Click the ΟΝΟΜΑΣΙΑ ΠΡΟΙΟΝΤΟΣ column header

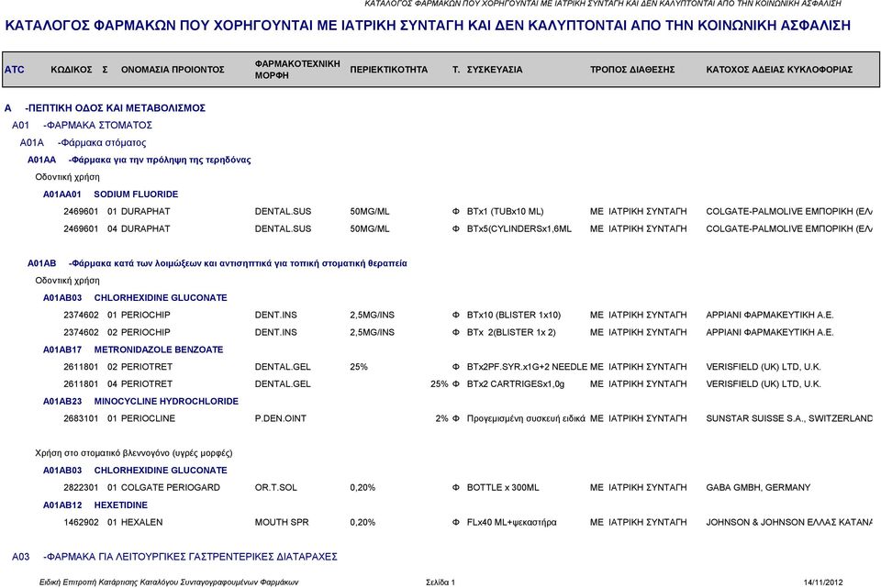point(173,70)
